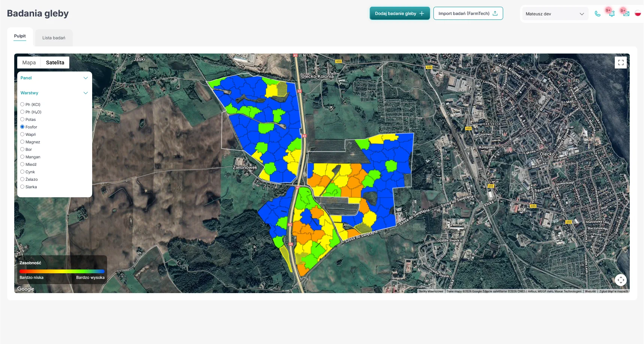Toggle fullscreen map view
644x344 pixels.
click(621, 63)
